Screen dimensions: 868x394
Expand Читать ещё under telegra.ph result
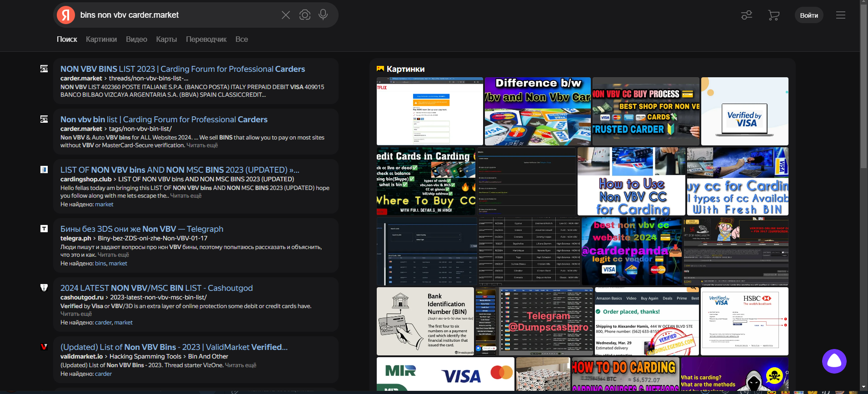113,255
